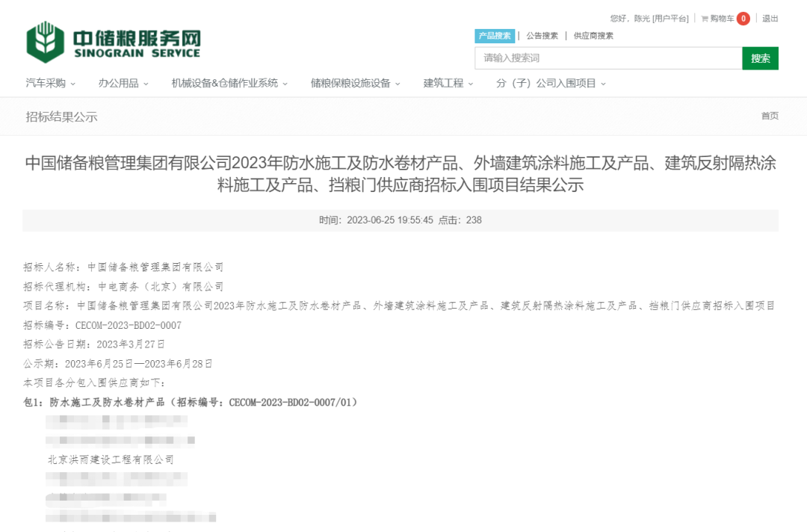Click the 包1 防水施工及防水卷材产品 heading
This screenshot has width=807, height=532.
(191, 402)
